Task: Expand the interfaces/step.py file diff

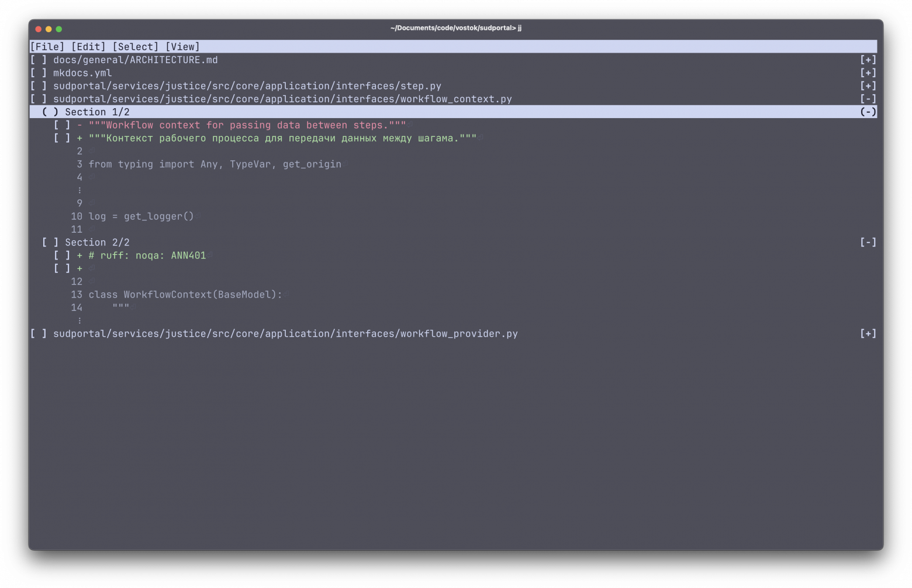Action: click(x=868, y=86)
